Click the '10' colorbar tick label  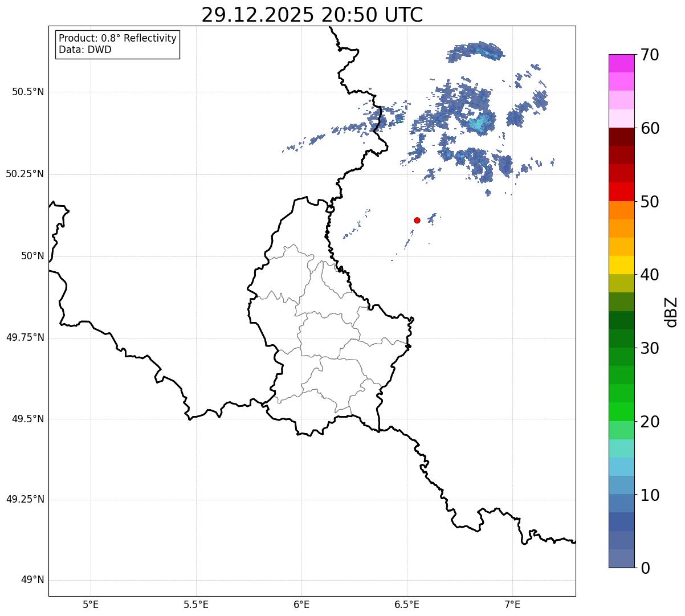[x=650, y=495]
